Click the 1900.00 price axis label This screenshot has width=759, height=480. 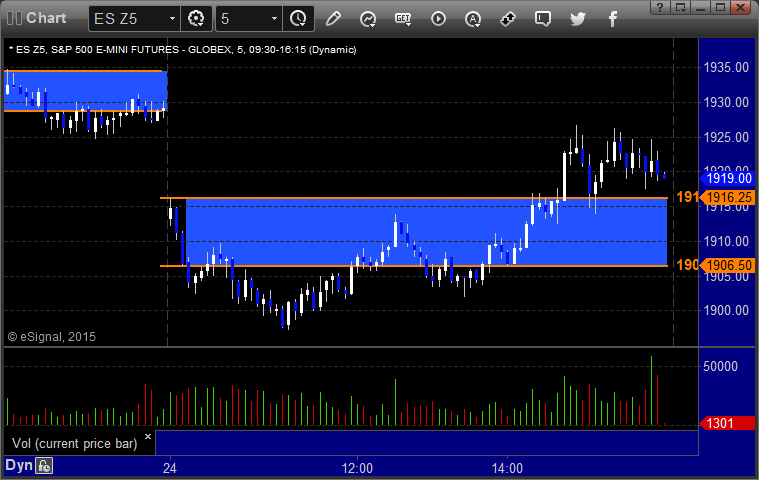(x=726, y=310)
